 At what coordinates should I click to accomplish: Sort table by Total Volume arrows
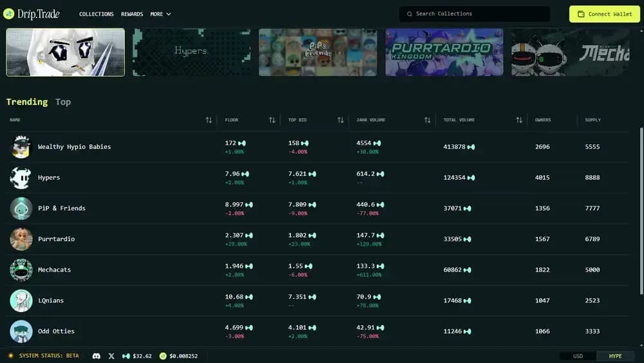(519, 120)
